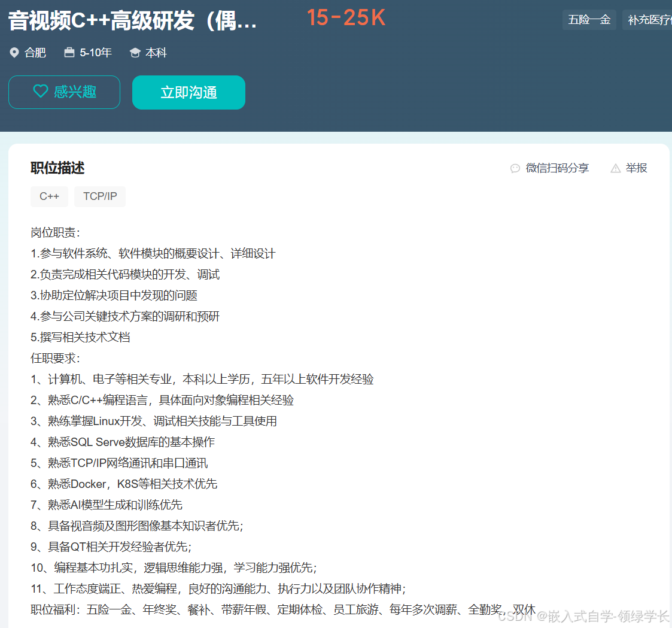Select the C++ skill tag
Viewport: 672px width, 628px height.
pos(49,196)
